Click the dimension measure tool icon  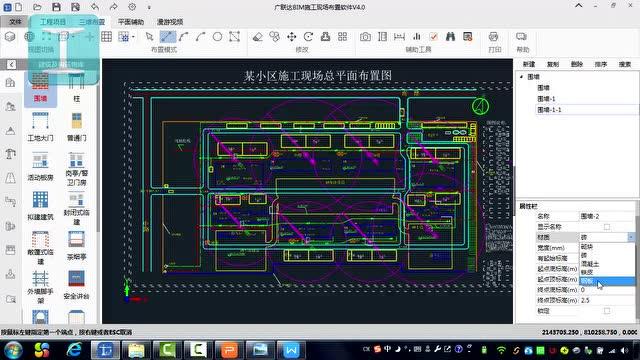pos(399,37)
